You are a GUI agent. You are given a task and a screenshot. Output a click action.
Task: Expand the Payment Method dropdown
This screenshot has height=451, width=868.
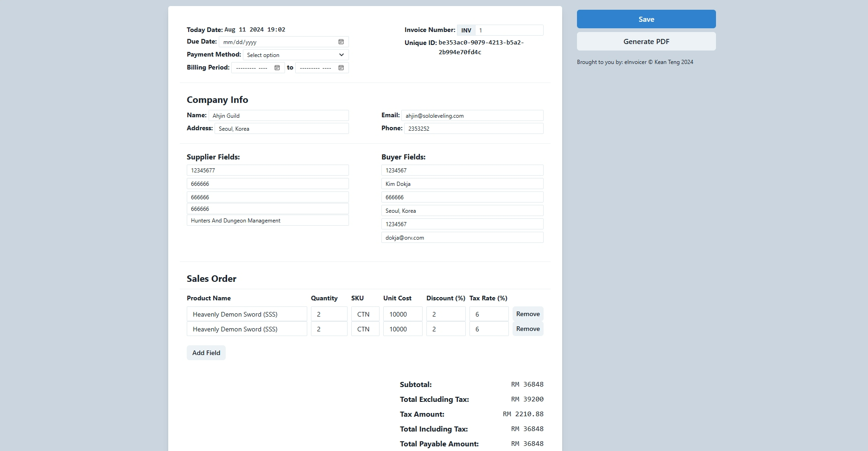[296, 55]
